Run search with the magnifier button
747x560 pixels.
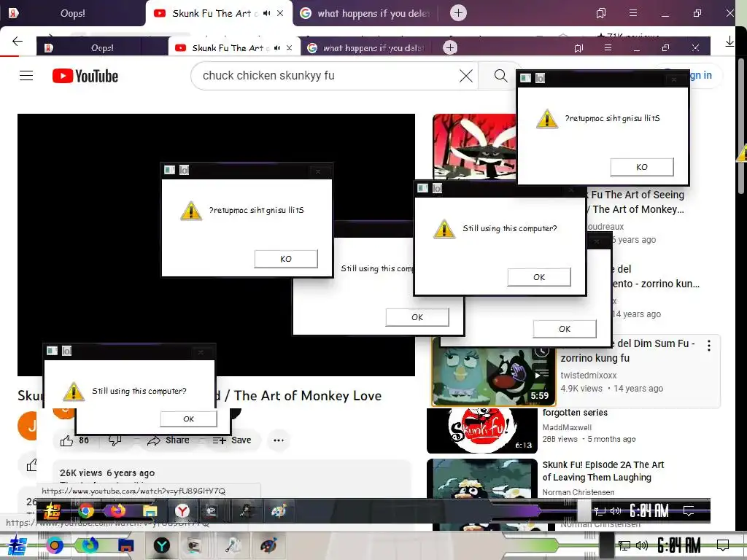[x=500, y=76]
